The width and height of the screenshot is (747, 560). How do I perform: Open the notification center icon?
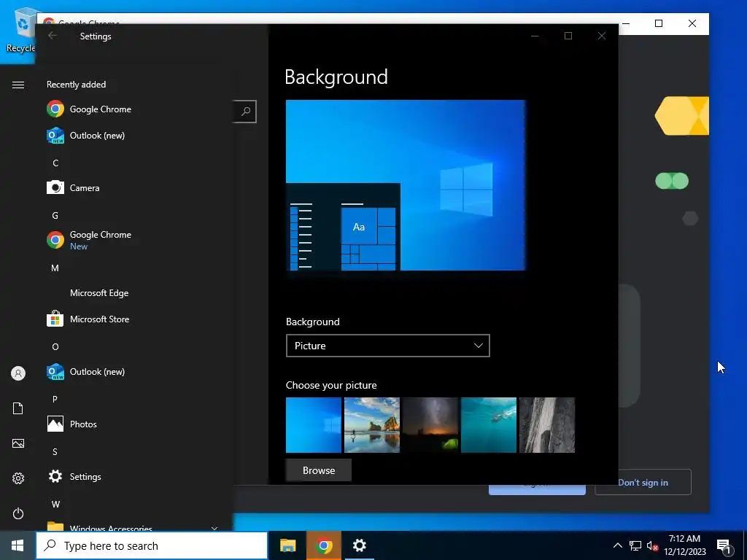pyautogui.click(x=724, y=546)
